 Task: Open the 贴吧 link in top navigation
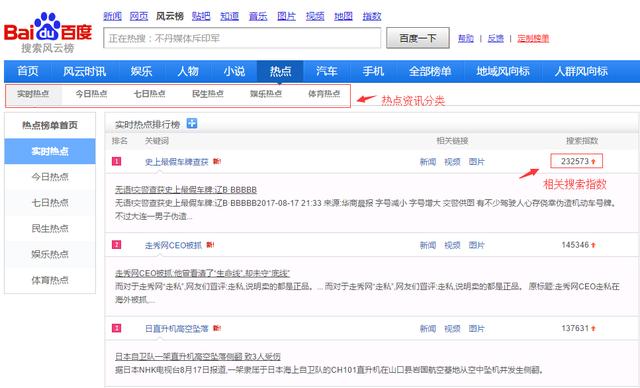click(201, 16)
